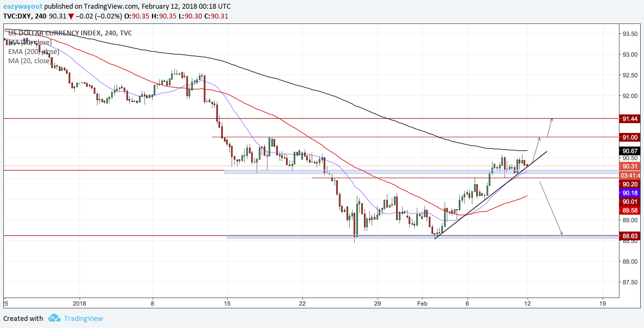Click the 88.00 price axis label
Image resolution: width=644 pixels, height=328 pixels.
[x=630, y=262]
